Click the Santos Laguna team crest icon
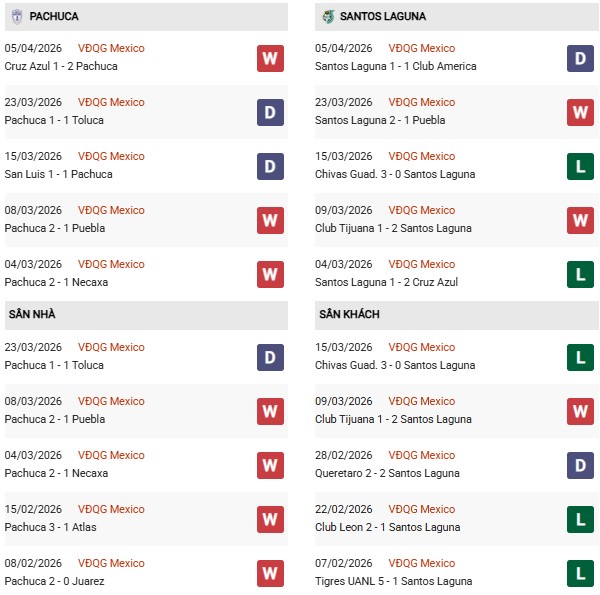600x595 pixels. tap(327, 16)
